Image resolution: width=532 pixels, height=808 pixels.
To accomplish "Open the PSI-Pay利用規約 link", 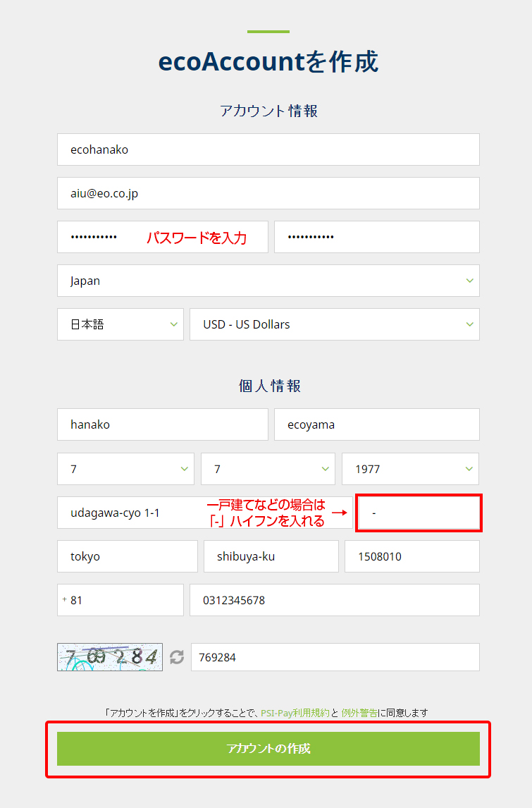I will 295,714.
